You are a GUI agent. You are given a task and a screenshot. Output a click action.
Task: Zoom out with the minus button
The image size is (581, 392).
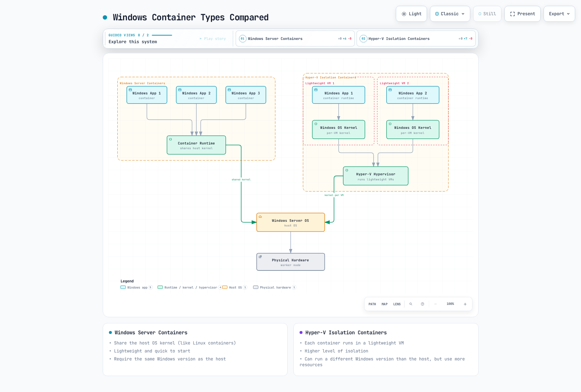[435, 304]
